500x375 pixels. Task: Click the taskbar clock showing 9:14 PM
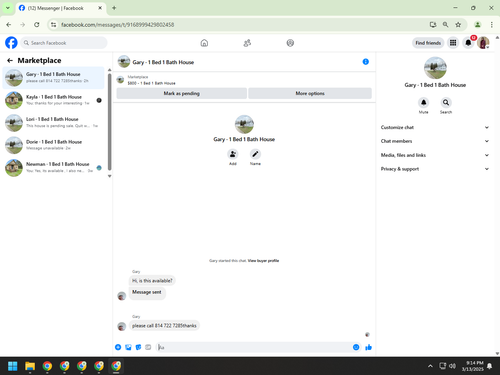click(x=473, y=366)
